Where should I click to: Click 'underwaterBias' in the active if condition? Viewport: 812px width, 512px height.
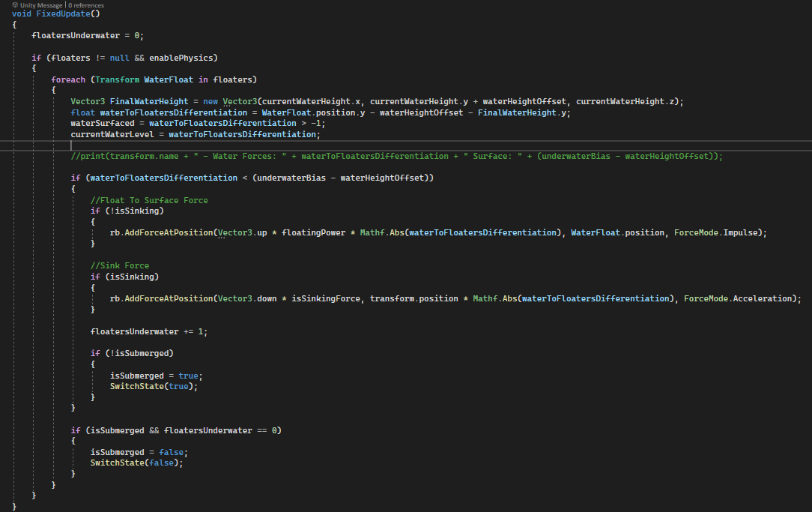pyautogui.click(x=291, y=178)
